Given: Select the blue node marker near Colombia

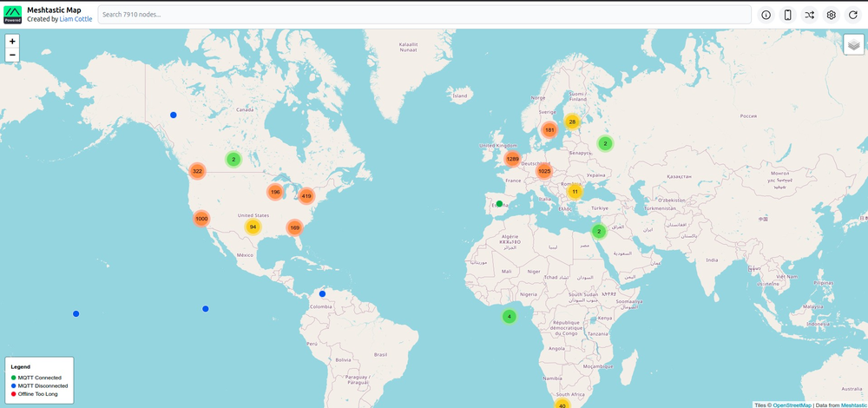Looking at the screenshot, I should (322, 293).
